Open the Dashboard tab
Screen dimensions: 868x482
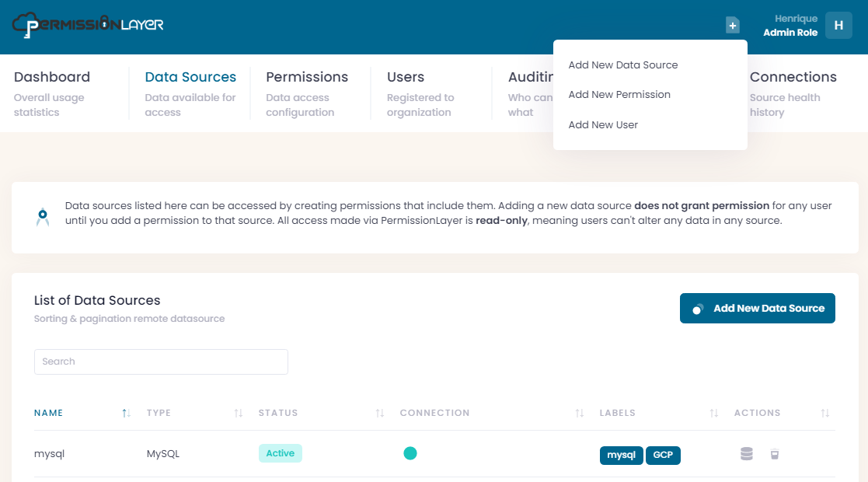(52, 78)
